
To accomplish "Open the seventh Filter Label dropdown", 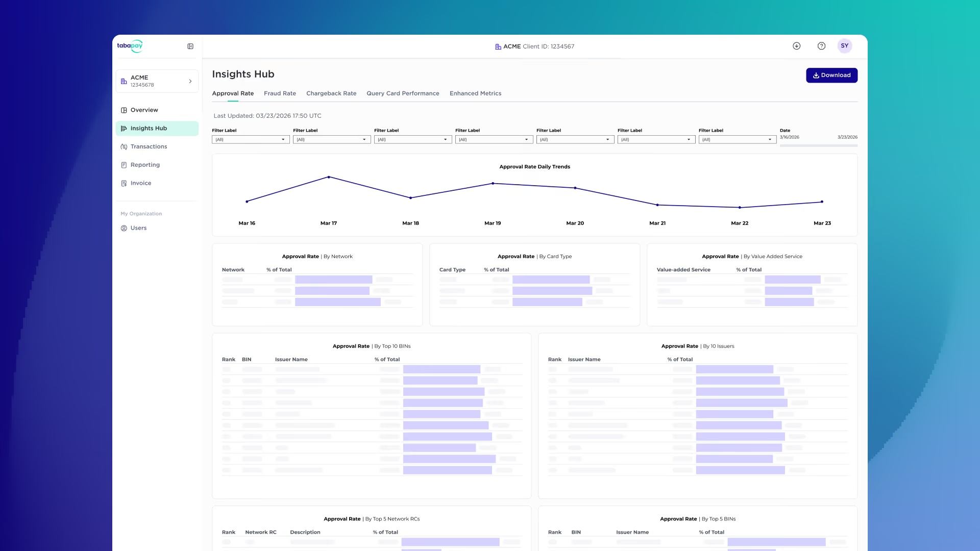I will coord(738,139).
